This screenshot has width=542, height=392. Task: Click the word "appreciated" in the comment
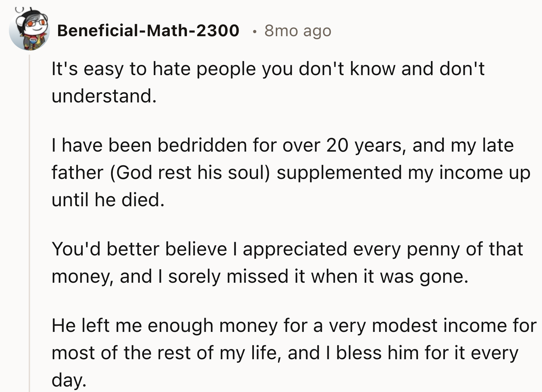(x=295, y=249)
